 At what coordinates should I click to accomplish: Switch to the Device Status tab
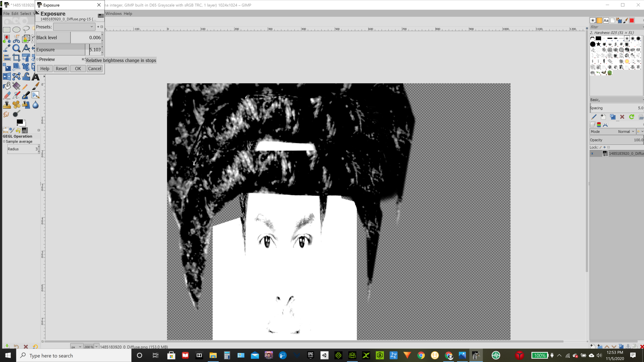coord(12,130)
